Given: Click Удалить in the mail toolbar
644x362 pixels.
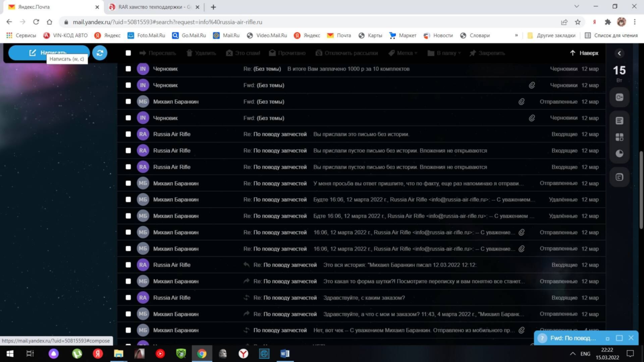Looking at the screenshot, I should (x=201, y=53).
